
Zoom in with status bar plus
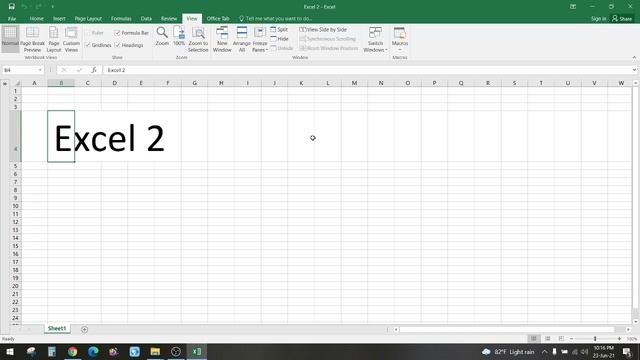click(x=619, y=339)
